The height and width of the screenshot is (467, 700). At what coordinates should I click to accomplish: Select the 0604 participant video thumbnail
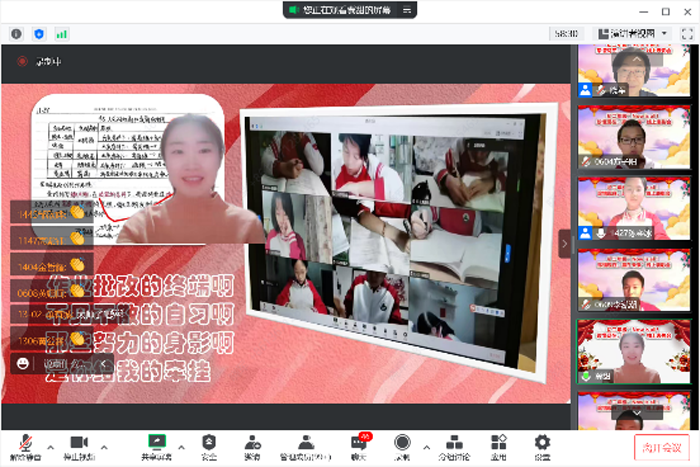click(634, 137)
